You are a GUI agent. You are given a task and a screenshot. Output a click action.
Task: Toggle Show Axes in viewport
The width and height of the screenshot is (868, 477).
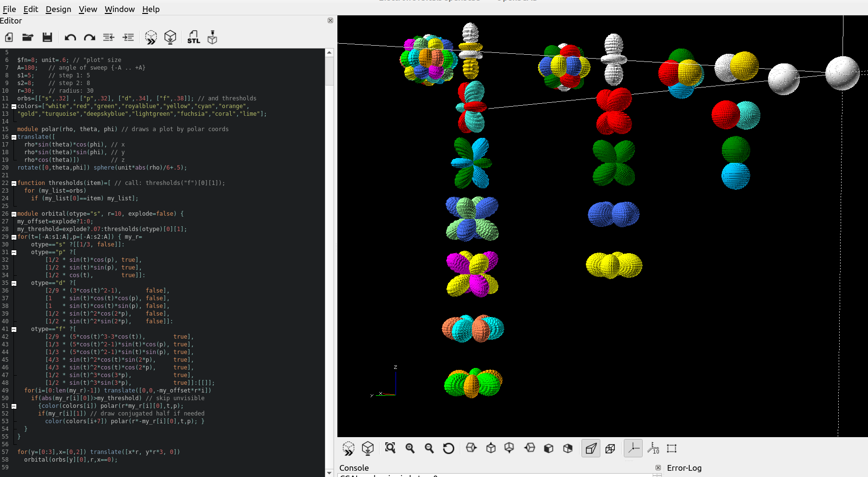633,449
